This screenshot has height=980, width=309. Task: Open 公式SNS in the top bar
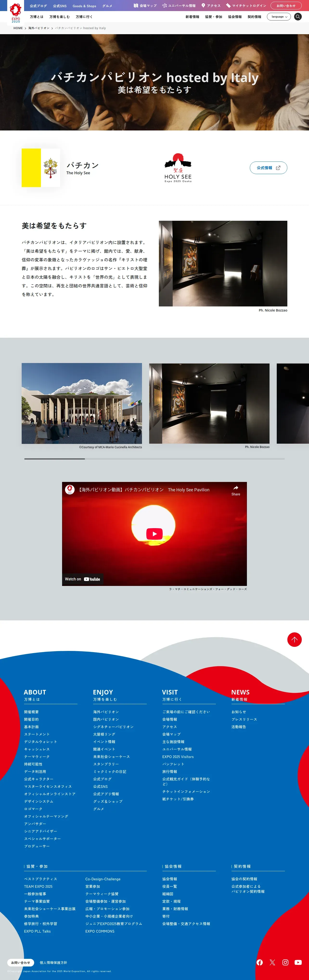point(60,6)
